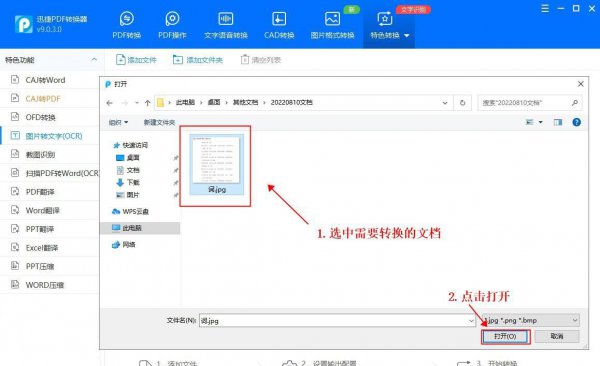This screenshot has width=600, height=366.
Task: Click the WORD压缩 sidebar icon
Action: coord(15,285)
